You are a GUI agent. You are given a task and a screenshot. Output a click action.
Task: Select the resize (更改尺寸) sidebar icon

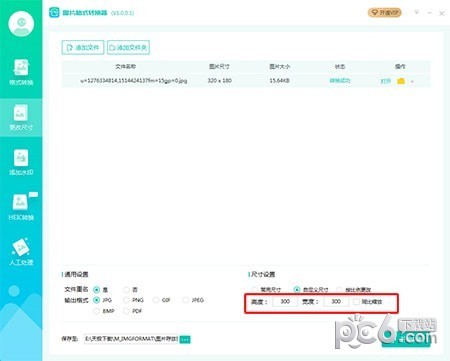click(21, 117)
